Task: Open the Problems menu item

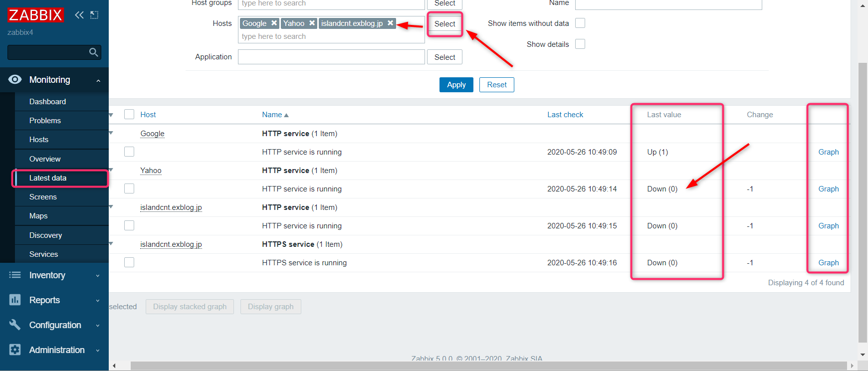Action: pyautogui.click(x=61, y=120)
